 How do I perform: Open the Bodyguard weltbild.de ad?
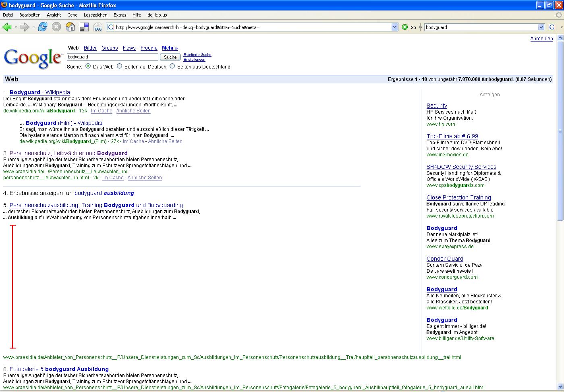[x=442, y=289]
